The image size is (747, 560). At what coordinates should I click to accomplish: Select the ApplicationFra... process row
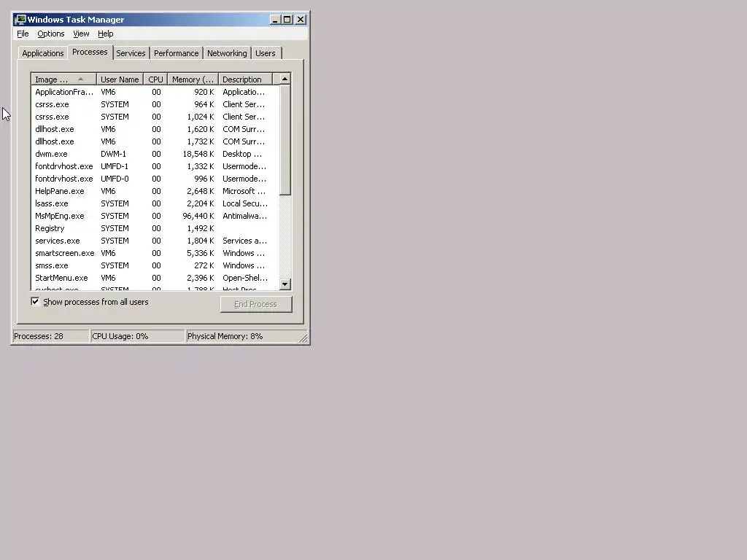point(155,92)
